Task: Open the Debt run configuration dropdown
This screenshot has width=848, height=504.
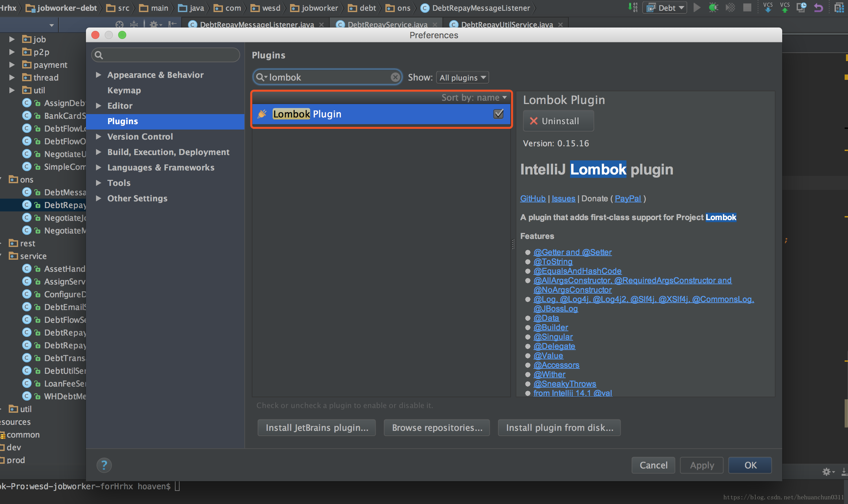Action: [x=665, y=8]
